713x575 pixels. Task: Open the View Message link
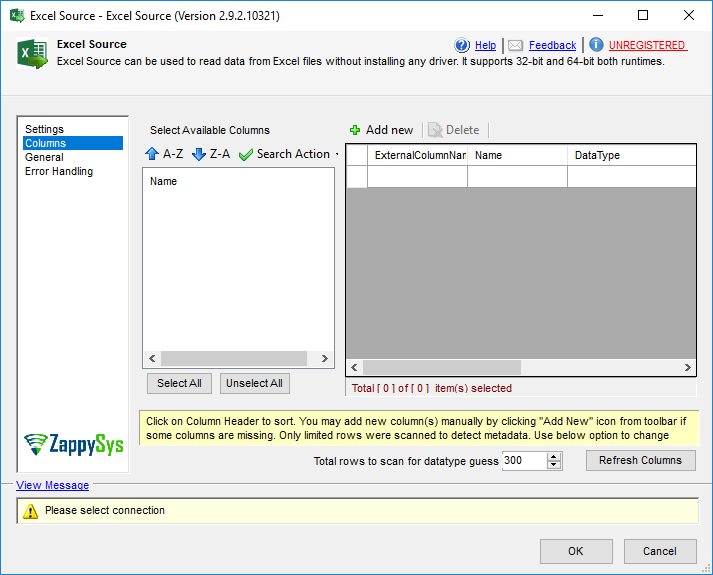(x=52, y=485)
